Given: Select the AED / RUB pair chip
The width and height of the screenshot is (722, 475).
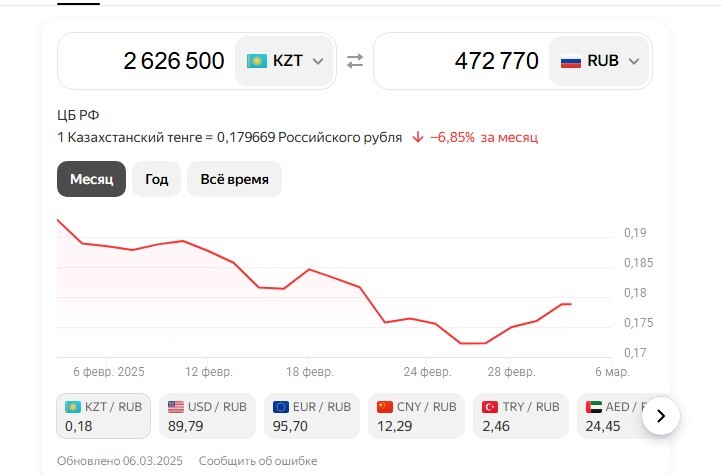Looking at the screenshot, I should coord(608,416).
